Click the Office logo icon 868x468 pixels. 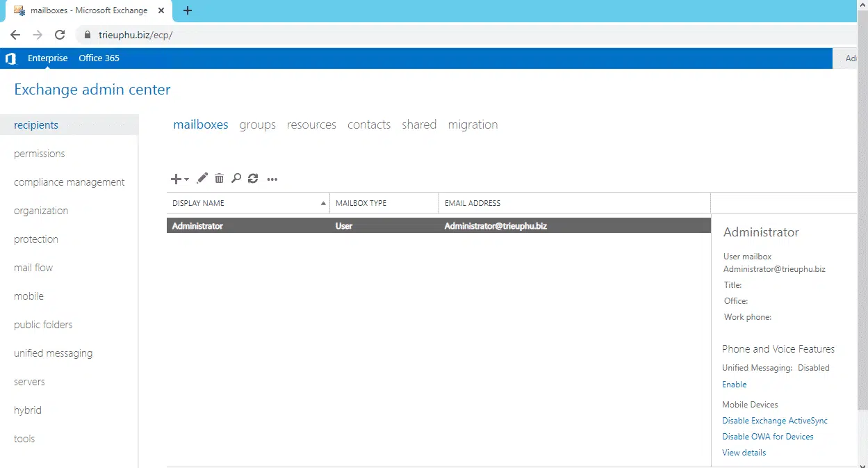click(10, 58)
